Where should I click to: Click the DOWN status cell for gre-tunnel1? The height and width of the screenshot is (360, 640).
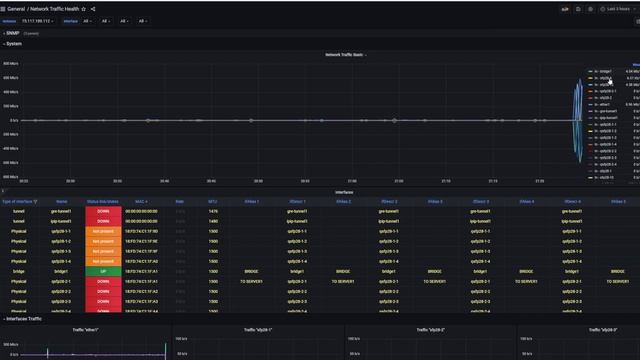pyautogui.click(x=103, y=211)
